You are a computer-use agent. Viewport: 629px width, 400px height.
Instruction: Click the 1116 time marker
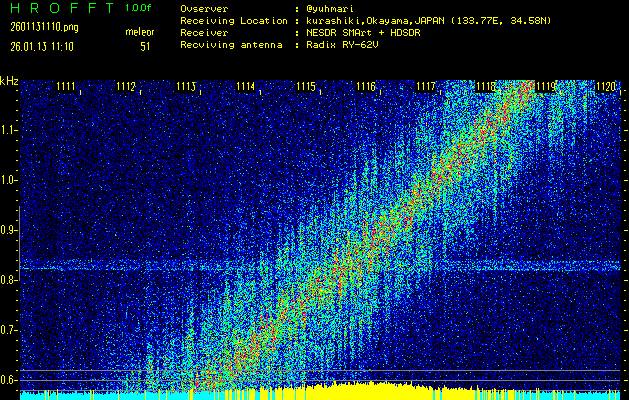coord(366,87)
